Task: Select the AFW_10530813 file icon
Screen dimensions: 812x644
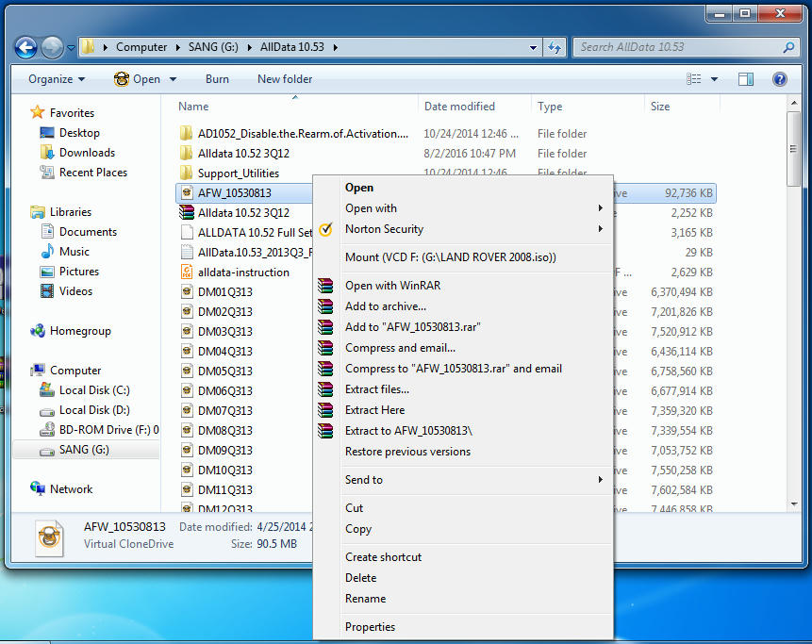Action: (187, 193)
